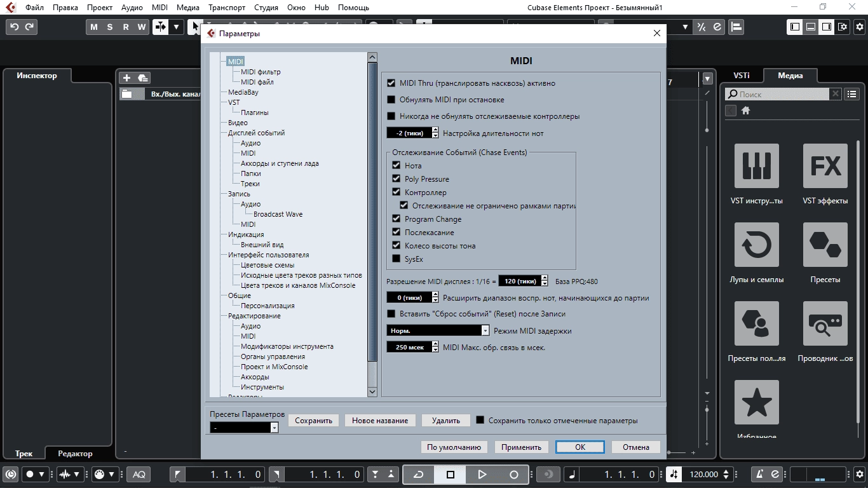Click the Add Track plus icon

pyautogui.click(x=126, y=78)
